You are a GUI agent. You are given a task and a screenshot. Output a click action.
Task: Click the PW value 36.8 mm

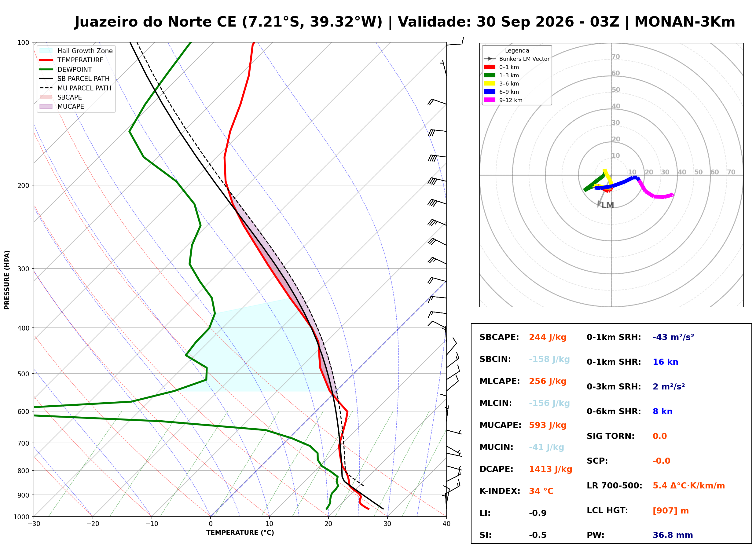pyautogui.click(x=673, y=535)
